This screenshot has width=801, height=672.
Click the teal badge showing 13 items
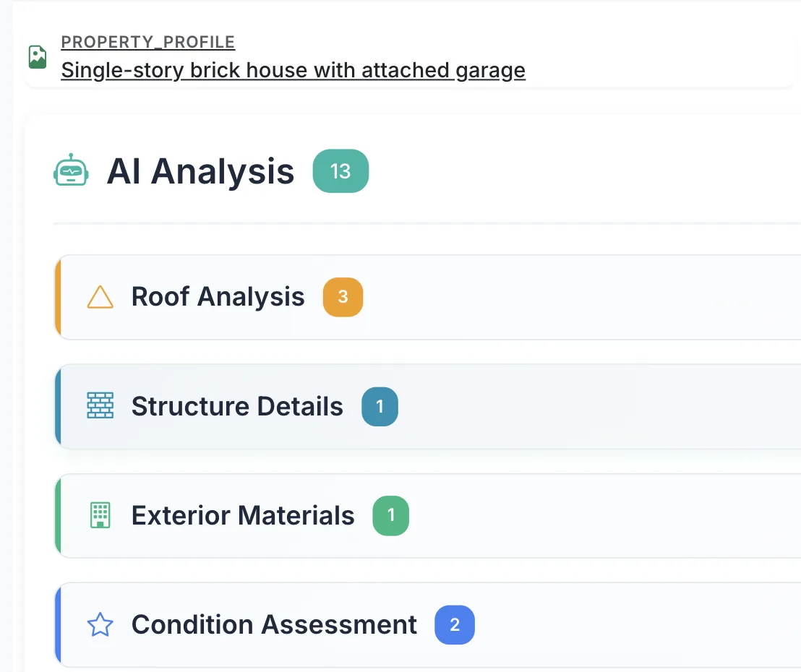pyautogui.click(x=340, y=171)
